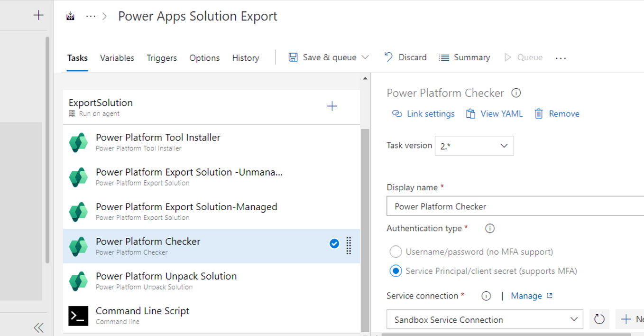
Task: Click the Discard undo arrow icon
Action: tap(388, 57)
